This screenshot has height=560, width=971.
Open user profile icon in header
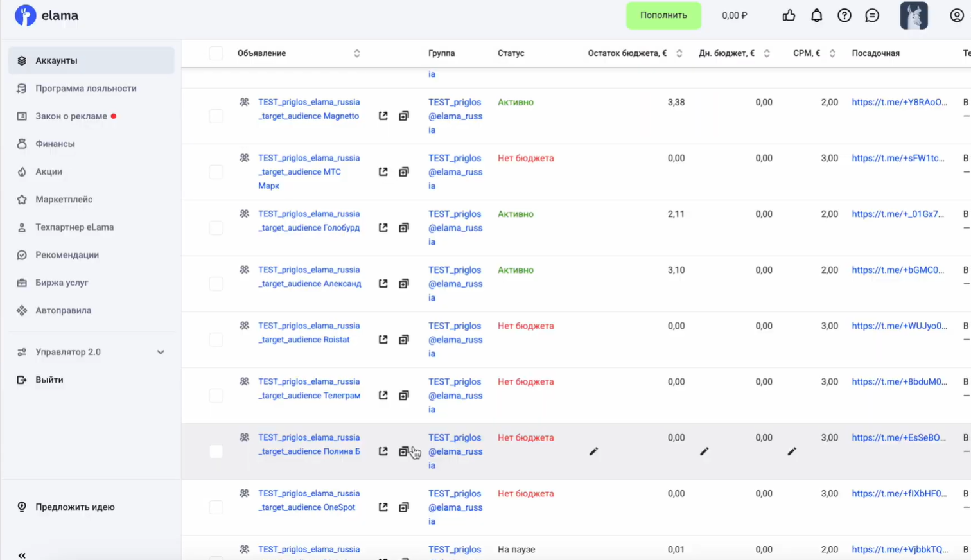click(956, 15)
